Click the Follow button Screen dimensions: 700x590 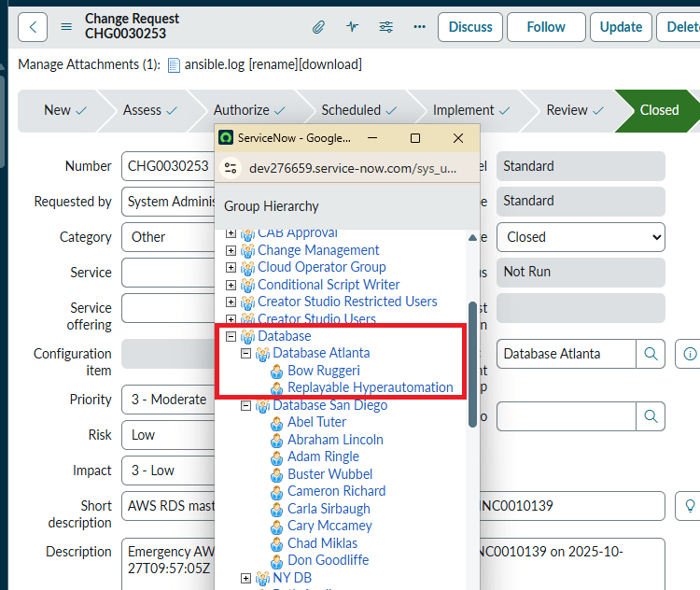(x=546, y=27)
